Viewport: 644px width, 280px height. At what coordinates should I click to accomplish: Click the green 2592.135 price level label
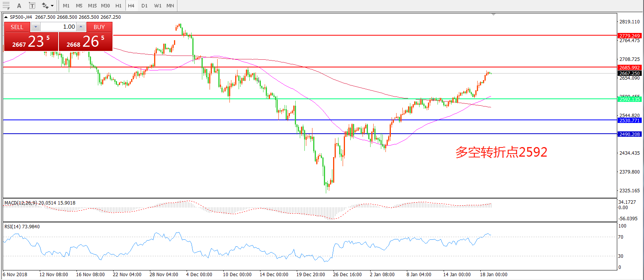[629, 99]
